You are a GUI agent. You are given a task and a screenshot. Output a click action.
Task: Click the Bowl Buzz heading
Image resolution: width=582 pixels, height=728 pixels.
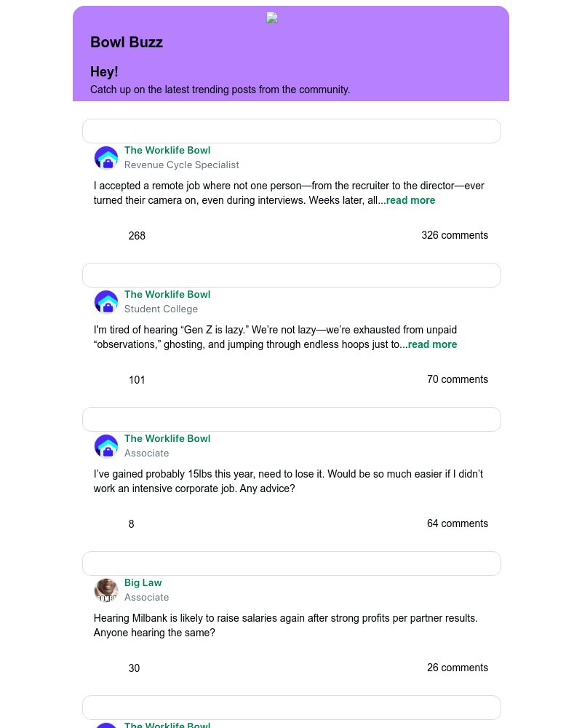pos(127,43)
